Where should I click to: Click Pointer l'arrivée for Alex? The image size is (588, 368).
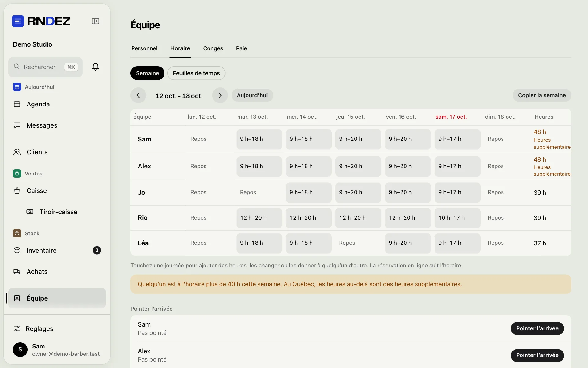point(537,355)
